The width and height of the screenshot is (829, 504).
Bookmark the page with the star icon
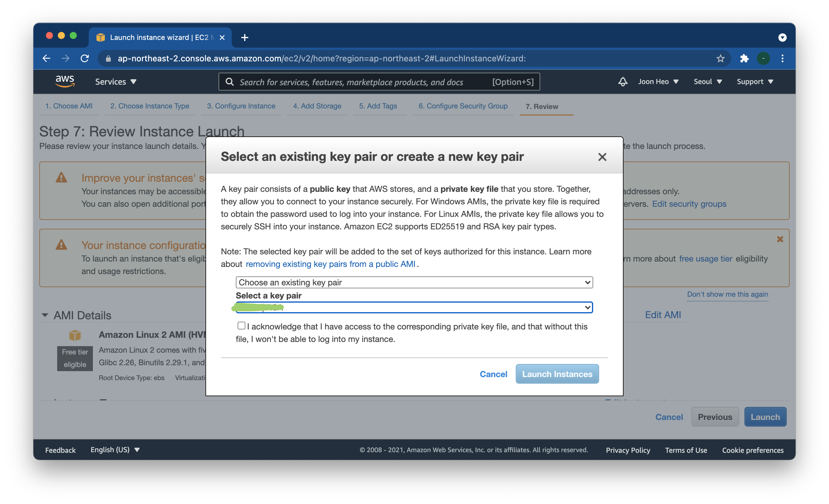[x=720, y=59]
